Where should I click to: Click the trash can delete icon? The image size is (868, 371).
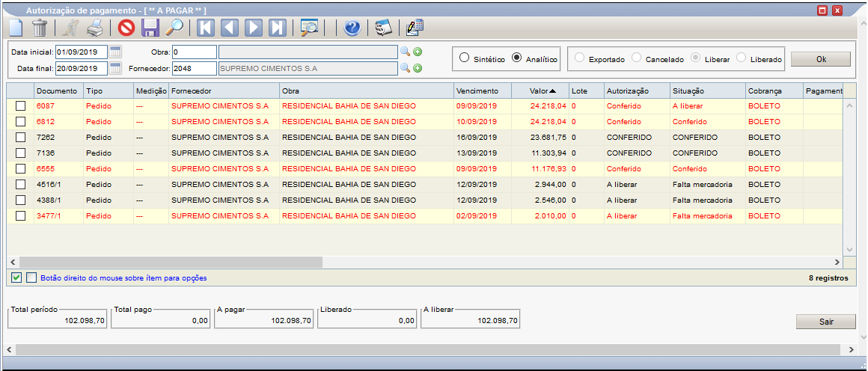(x=40, y=27)
